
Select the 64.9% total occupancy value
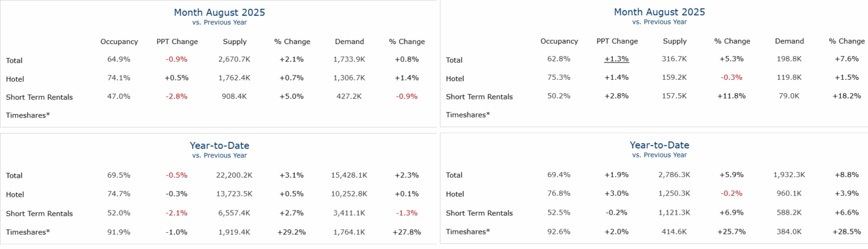[x=119, y=59]
